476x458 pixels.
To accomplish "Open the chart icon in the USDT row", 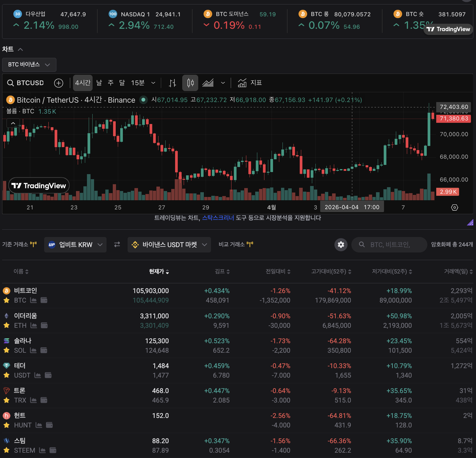I will pos(38,375).
